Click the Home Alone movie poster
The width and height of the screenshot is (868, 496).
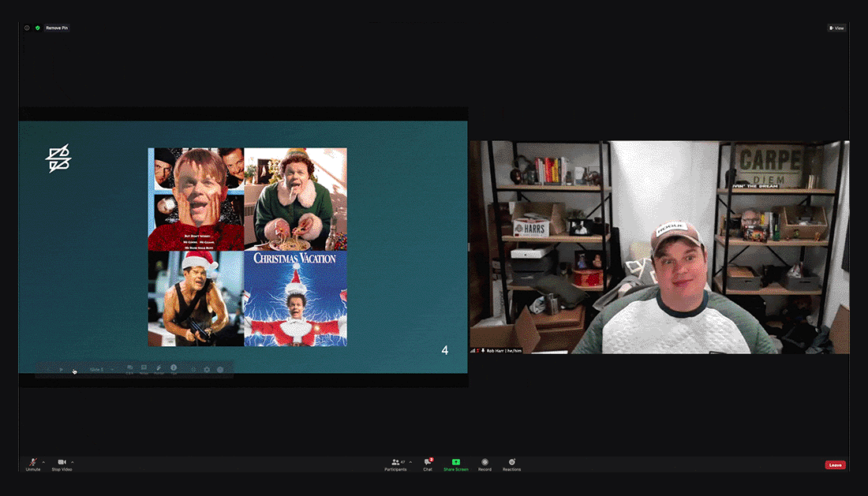point(196,199)
